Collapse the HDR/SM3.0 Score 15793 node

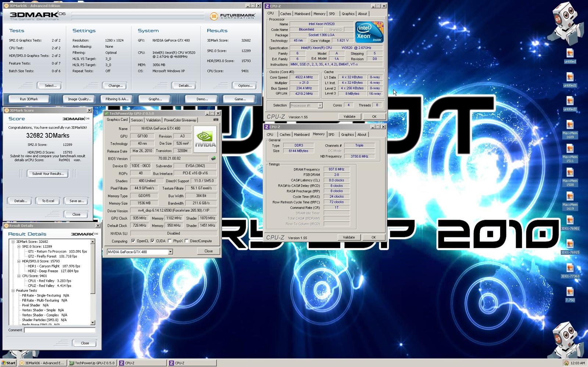[x=19, y=261]
